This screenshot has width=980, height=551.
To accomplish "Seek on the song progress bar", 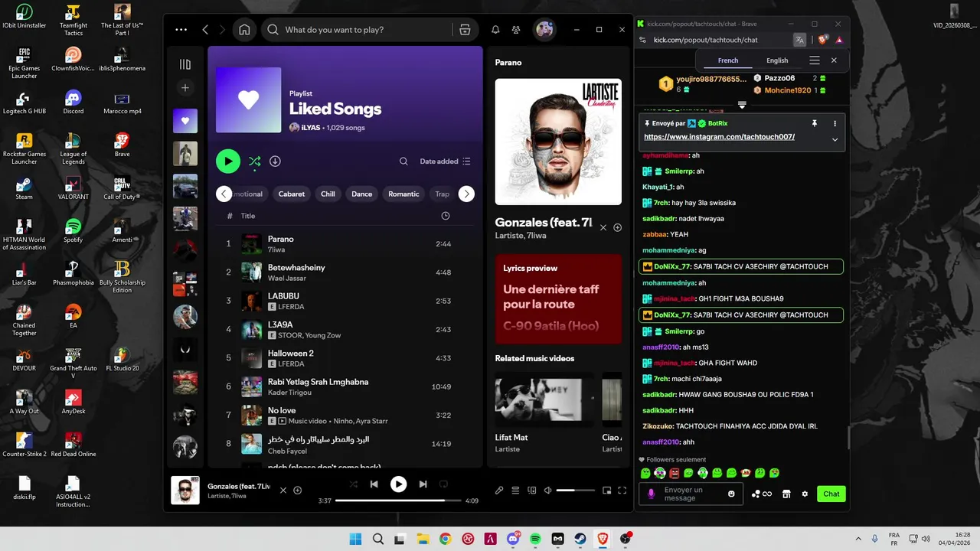I will coord(398,500).
